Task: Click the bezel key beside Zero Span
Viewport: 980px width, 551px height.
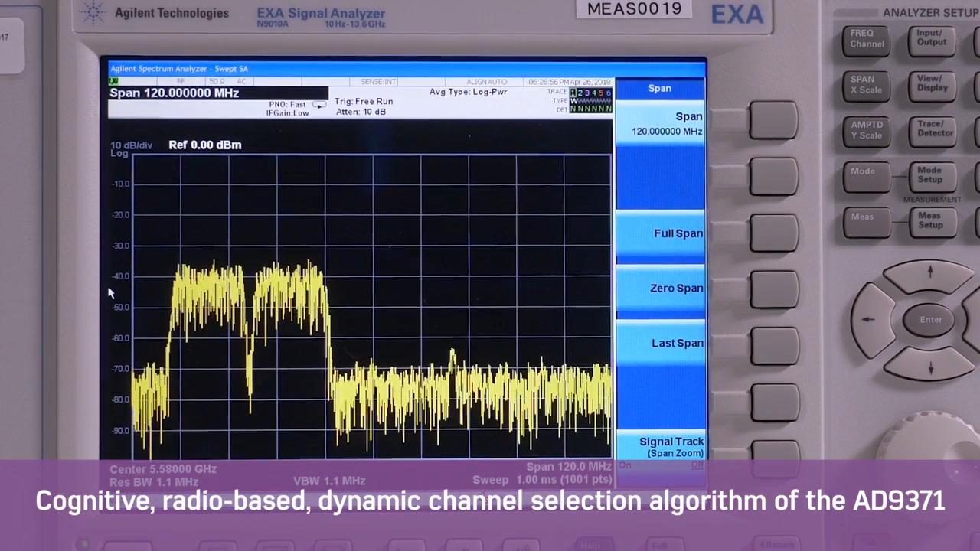Action: tap(773, 289)
